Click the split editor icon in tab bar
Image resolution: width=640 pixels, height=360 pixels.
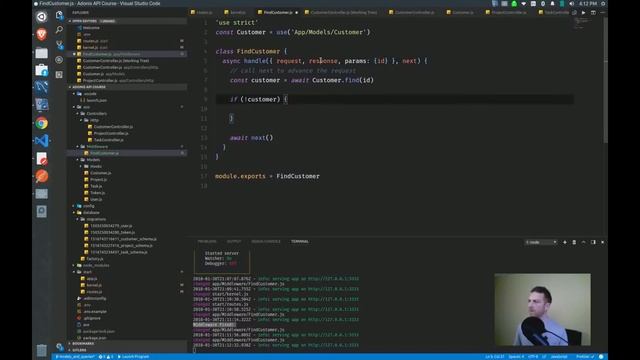(x=593, y=13)
